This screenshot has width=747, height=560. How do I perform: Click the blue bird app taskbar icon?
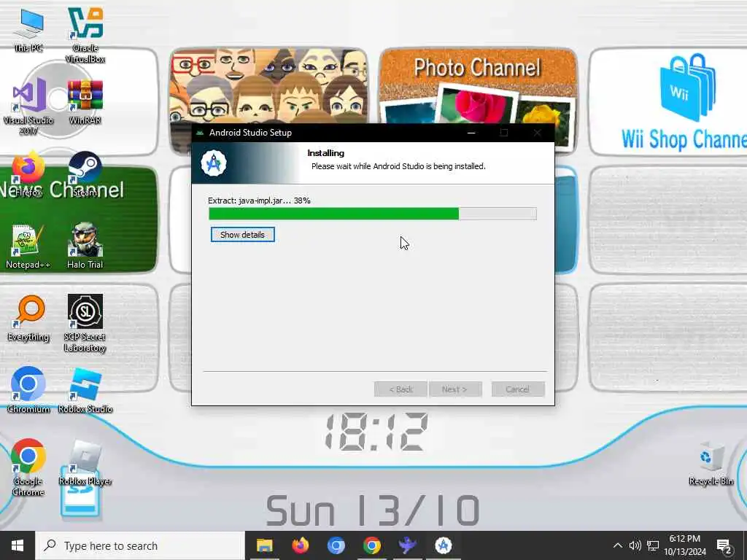coord(407,545)
